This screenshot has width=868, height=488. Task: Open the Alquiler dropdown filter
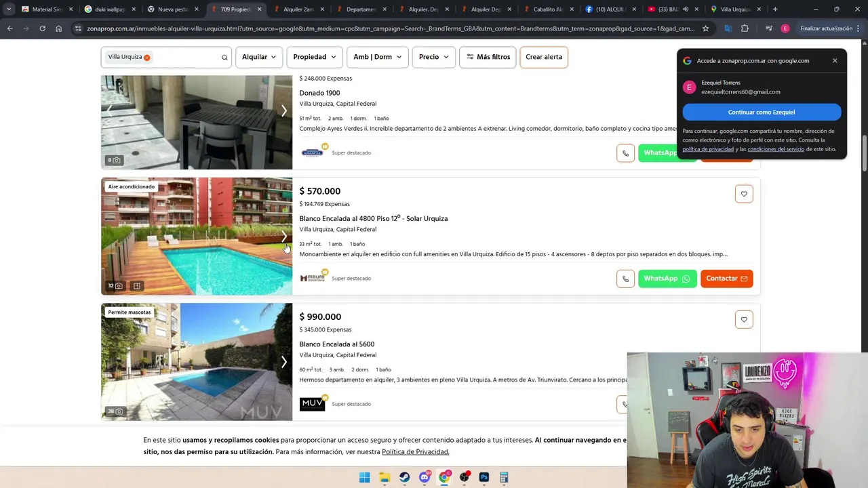coord(259,57)
